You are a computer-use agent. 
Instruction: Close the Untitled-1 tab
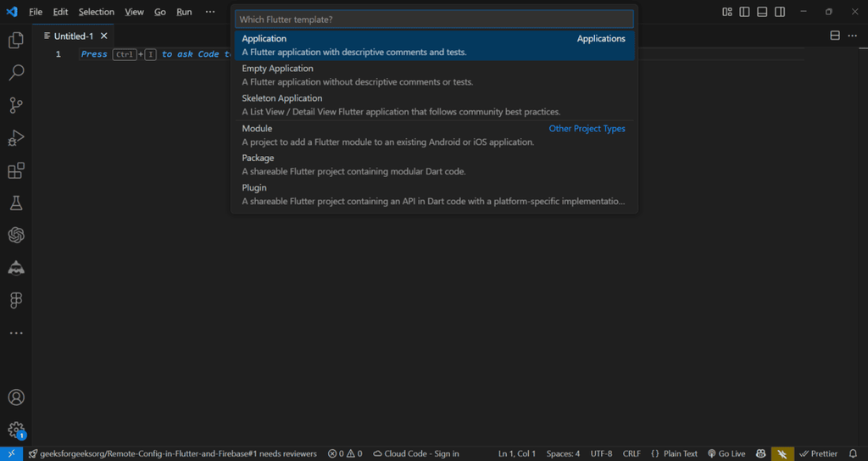tap(103, 36)
